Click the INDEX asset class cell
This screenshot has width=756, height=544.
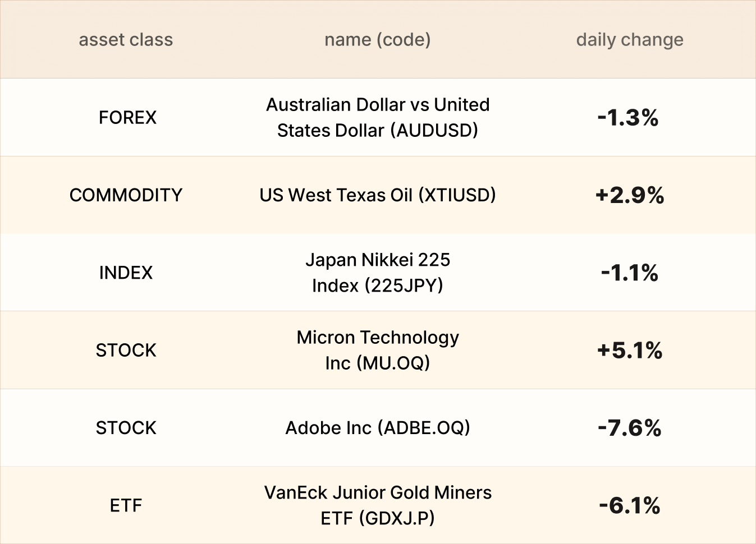click(126, 273)
